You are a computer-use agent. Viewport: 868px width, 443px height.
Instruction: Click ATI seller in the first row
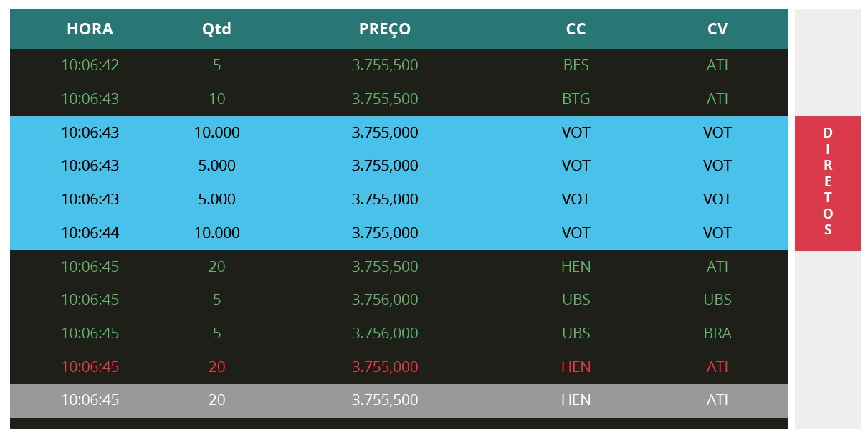(717, 65)
